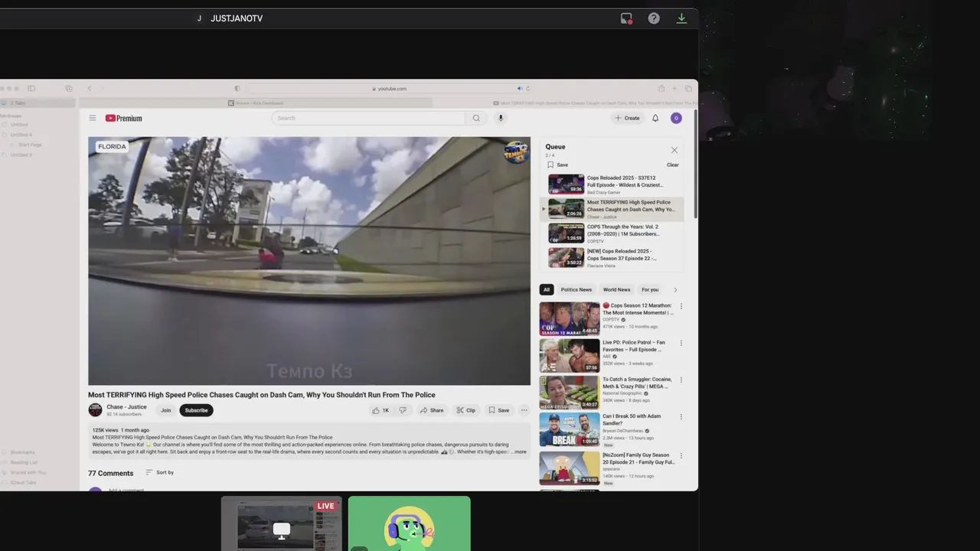Open the notifications bell
Image resolution: width=980 pixels, height=551 pixels.
tap(655, 118)
